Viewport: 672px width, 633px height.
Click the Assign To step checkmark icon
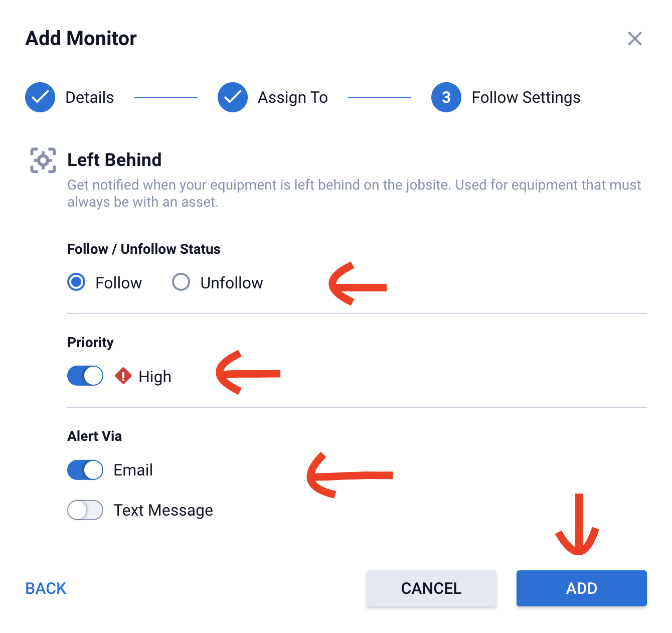click(x=233, y=97)
